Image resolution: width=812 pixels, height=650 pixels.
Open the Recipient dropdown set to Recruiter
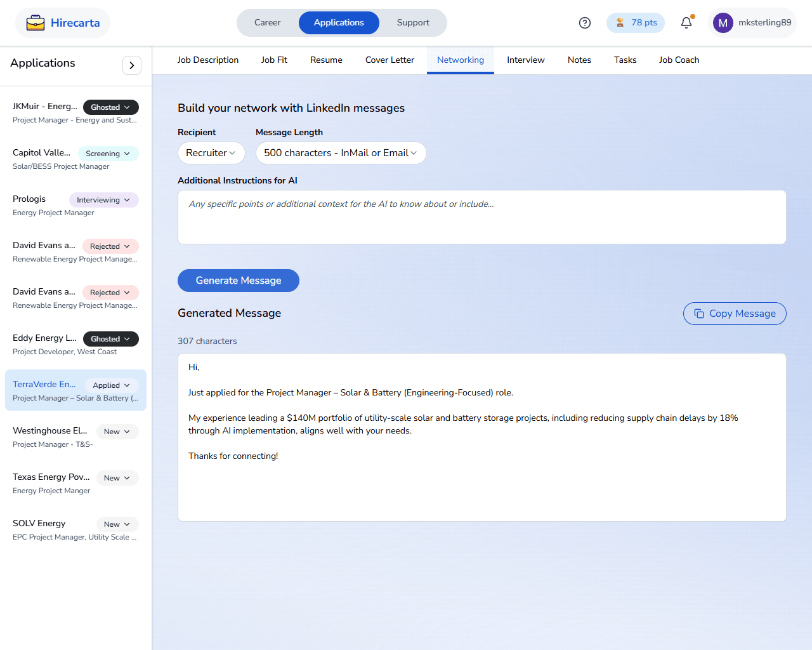click(x=211, y=153)
